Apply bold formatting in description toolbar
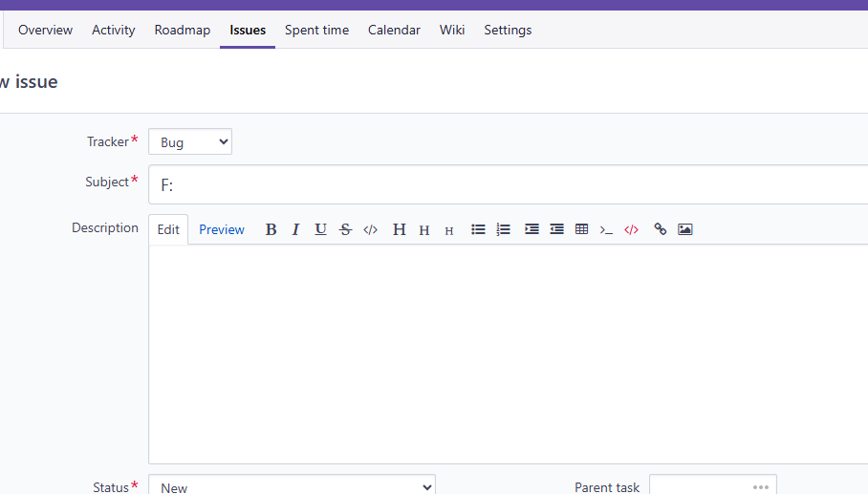Viewport: 868px width, 494px height. tap(271, 229)
